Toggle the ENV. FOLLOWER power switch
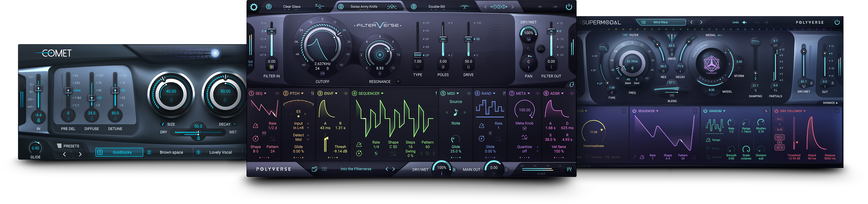The height and width of the screenshot is (204, 868). pos(776,111)
